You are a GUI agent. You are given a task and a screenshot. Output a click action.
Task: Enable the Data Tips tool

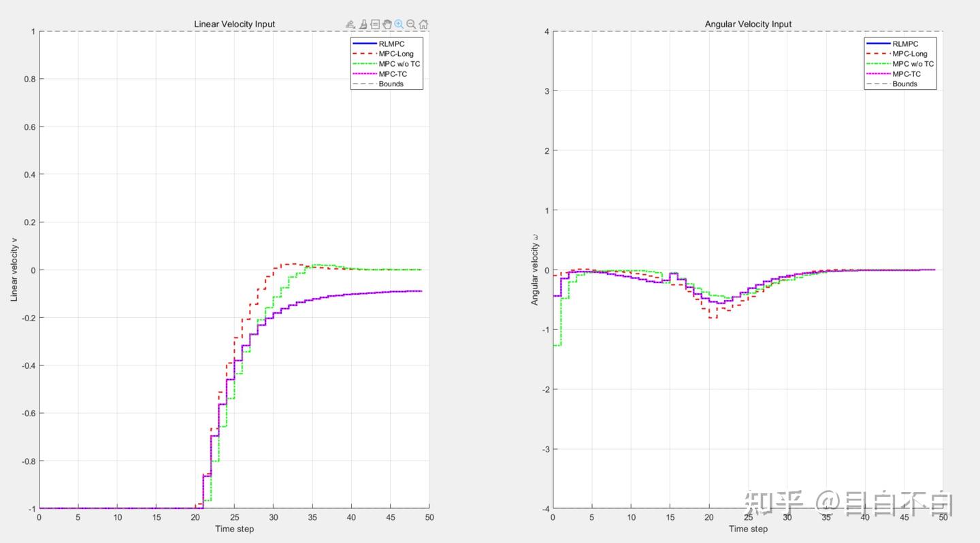click(x=375, y=24)
